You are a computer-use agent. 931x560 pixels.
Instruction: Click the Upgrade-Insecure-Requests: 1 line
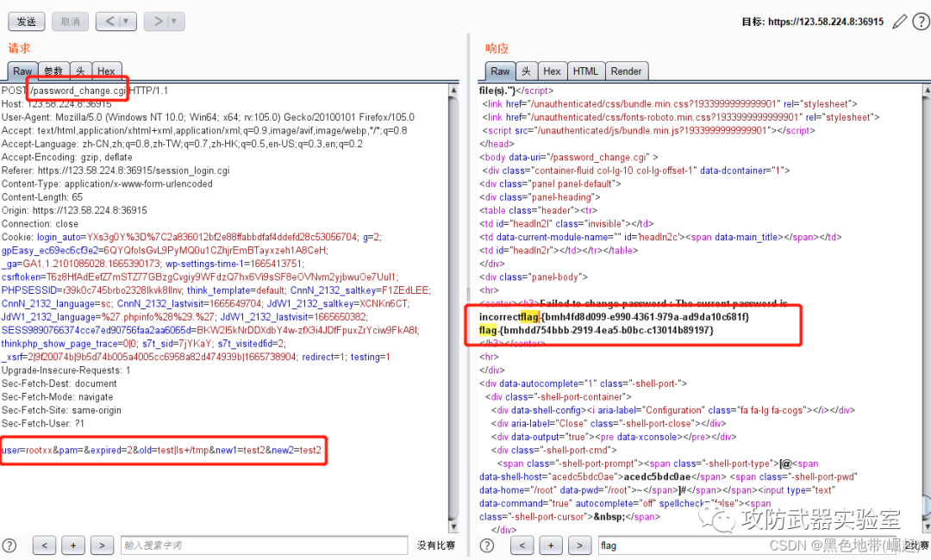point(66,370)
